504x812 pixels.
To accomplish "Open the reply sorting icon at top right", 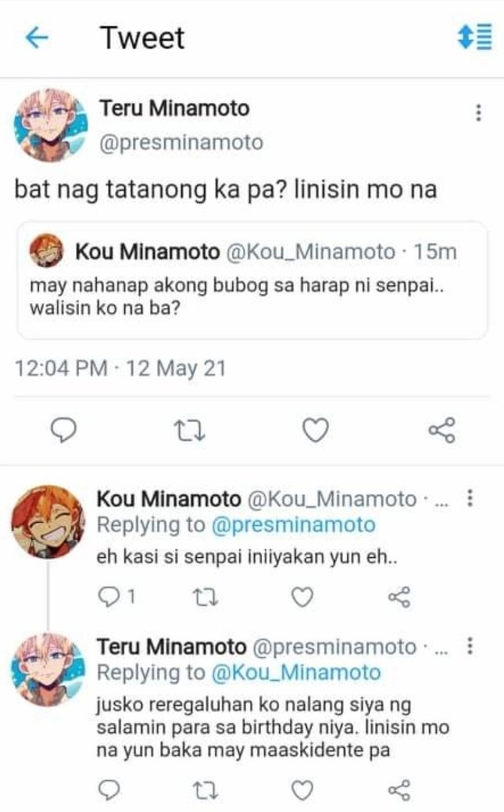I will pyautogui.click(x=474, y=38).
